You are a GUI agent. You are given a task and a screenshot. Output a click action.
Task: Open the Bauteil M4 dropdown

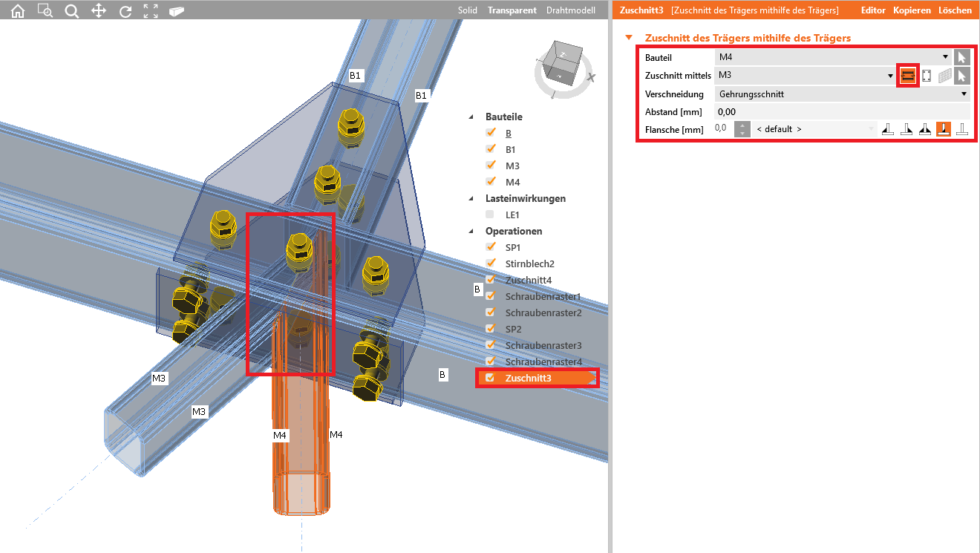(832, 57)
